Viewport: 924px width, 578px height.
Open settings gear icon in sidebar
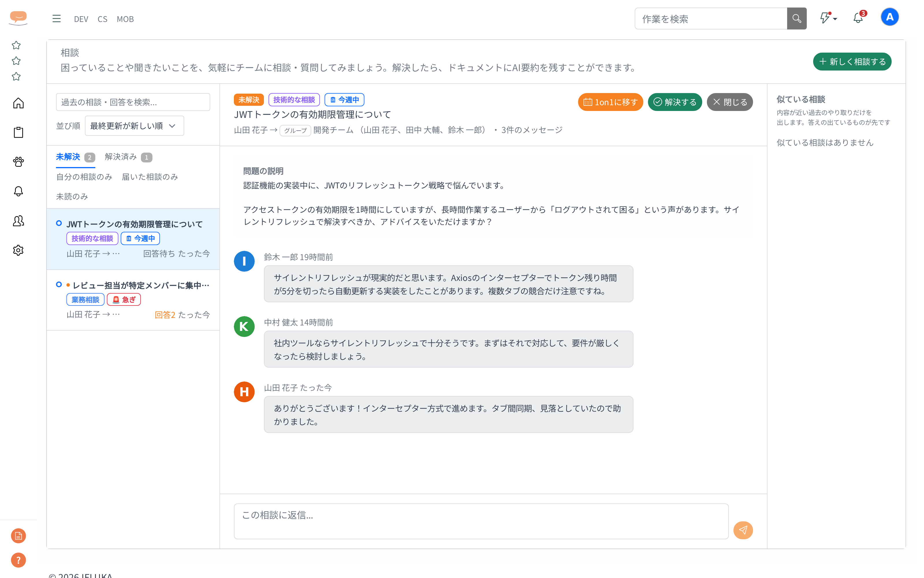pyautogui.click(x=18, y=250)
